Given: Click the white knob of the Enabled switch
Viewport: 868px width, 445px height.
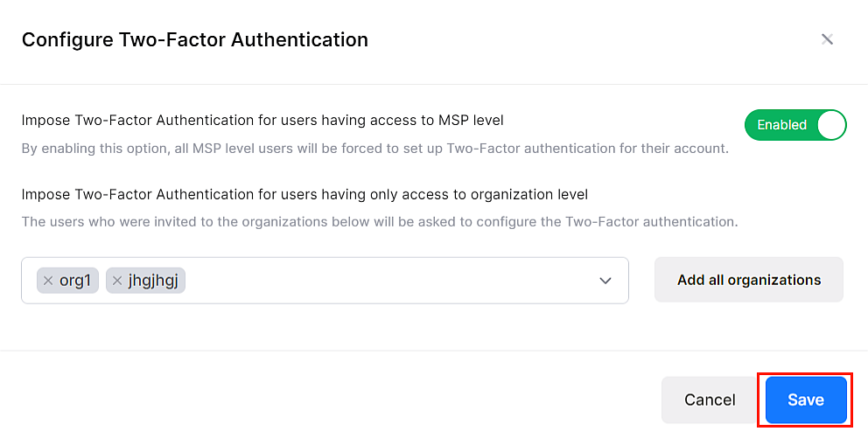Looking at the screenshot, I should click(831, 125).
